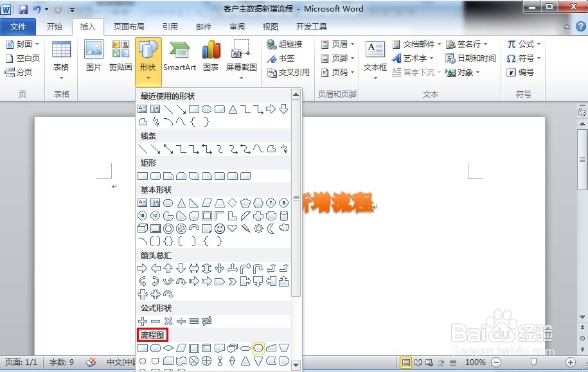Open the Clip Art pane
Image resolution: width=588 pixels, height=372 pixels.
coord(120,58)
